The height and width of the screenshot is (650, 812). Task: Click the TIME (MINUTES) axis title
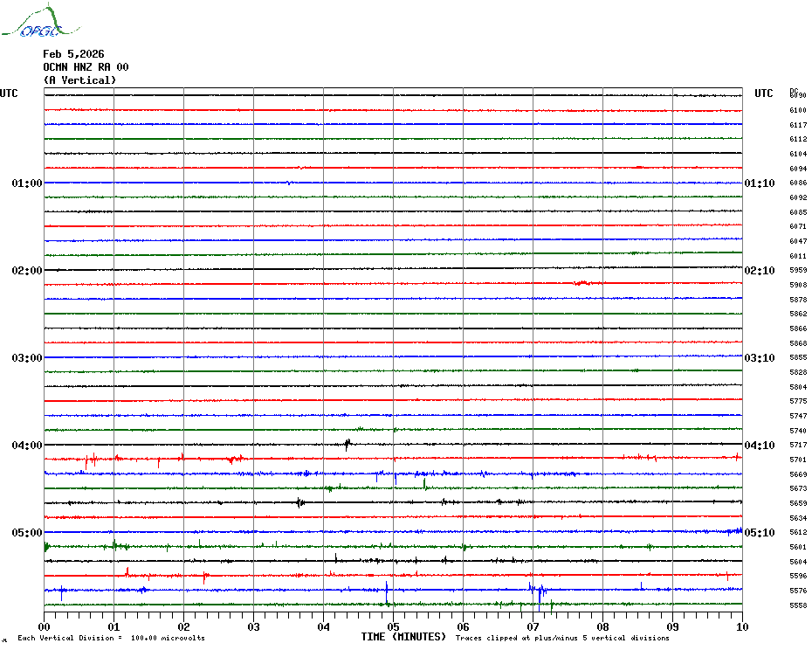point(403,637)
